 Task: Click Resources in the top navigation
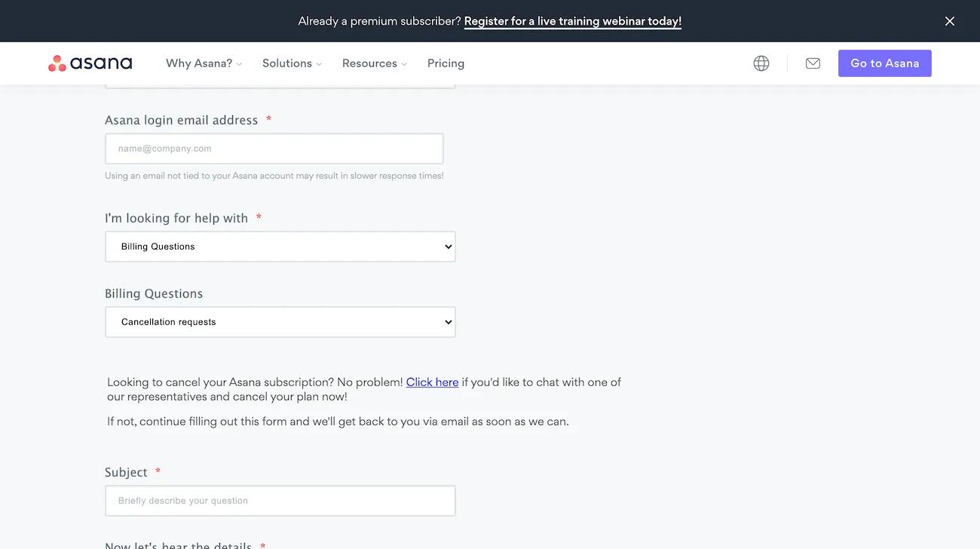(x=369, y=62)
